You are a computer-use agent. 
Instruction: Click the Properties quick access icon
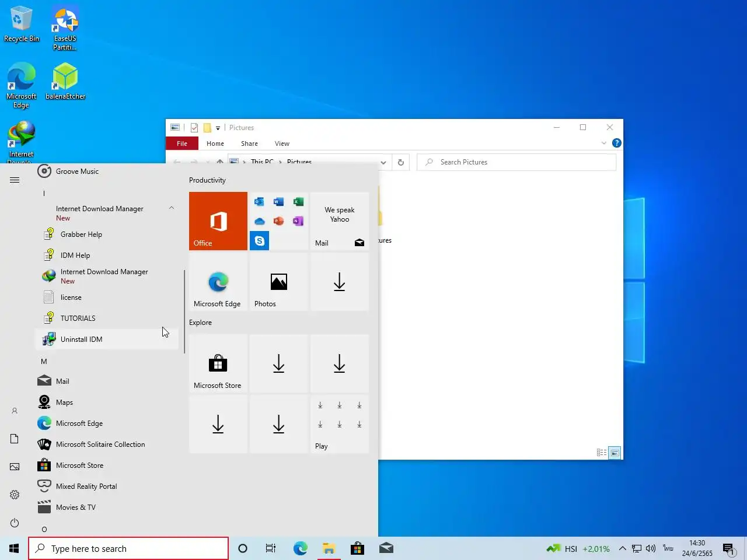pos(194,128)
